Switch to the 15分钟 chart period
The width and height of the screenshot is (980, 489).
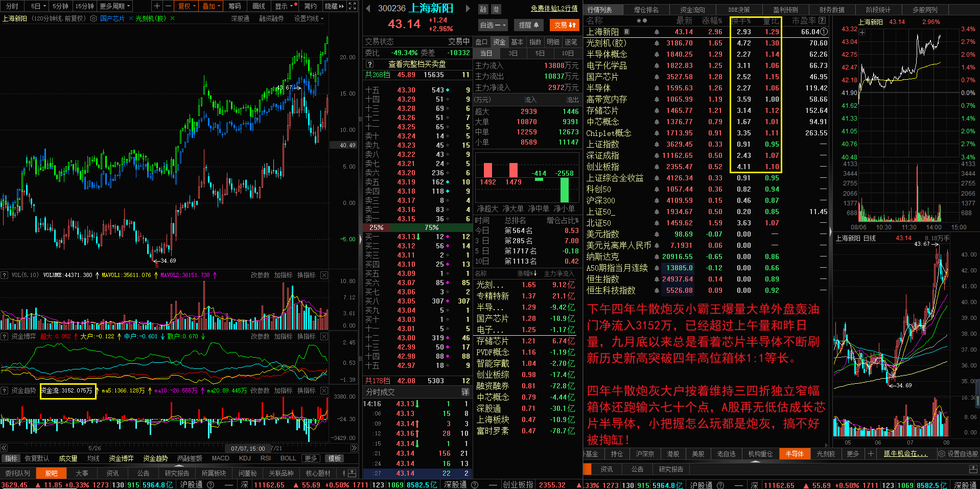[x=84, y=6]
